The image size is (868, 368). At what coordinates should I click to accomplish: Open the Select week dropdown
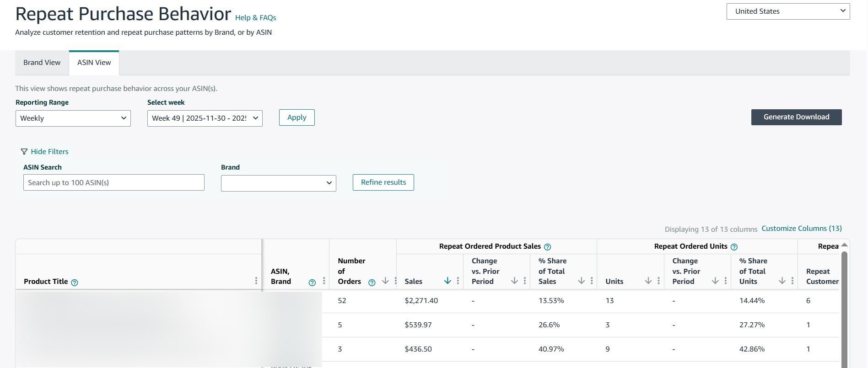[205, 118]
